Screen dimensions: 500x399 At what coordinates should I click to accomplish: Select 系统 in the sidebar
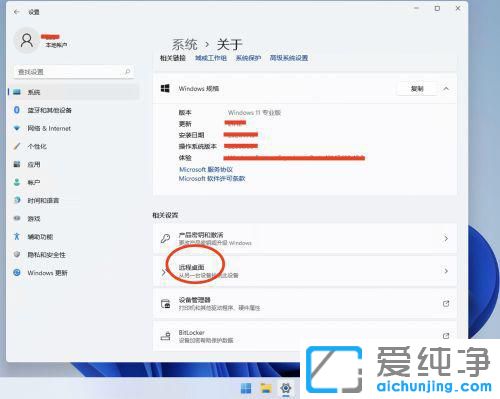(74, 92)
